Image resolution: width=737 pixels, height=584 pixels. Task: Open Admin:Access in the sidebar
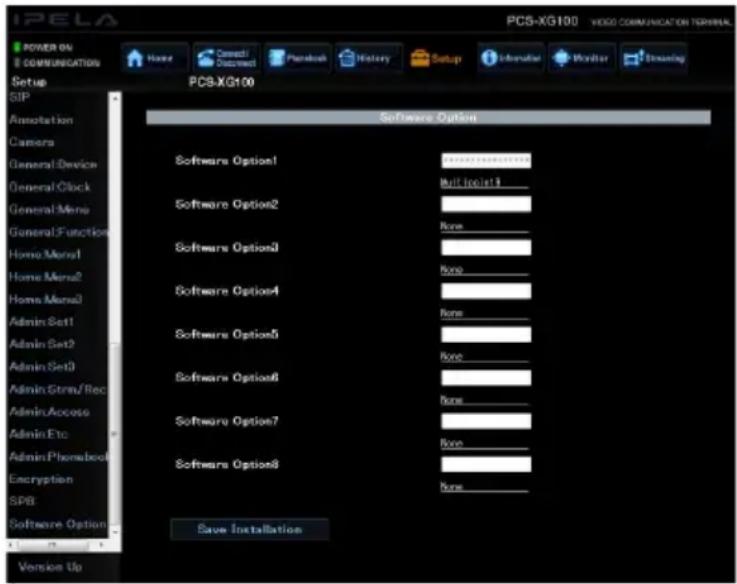pos(49,412)
